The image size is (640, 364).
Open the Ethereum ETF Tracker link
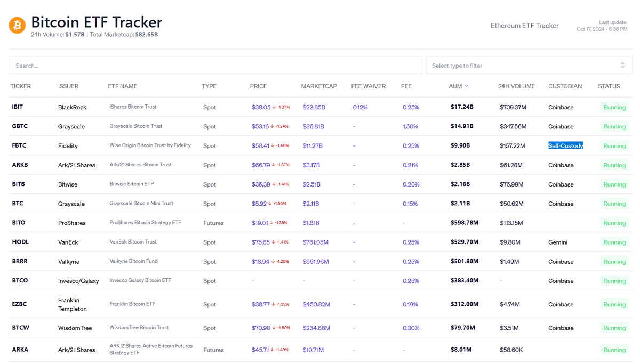[525, 26]
